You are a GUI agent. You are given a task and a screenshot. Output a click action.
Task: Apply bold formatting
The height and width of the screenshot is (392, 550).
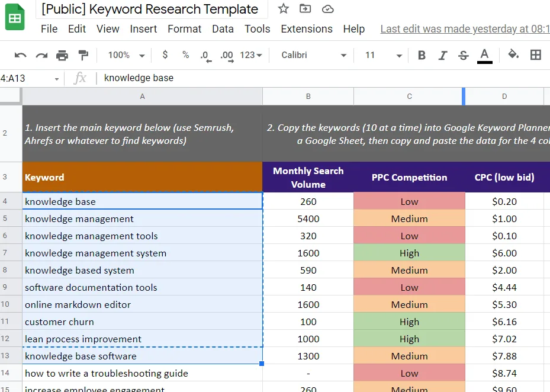pyautogui.click(x=422, y=55)
